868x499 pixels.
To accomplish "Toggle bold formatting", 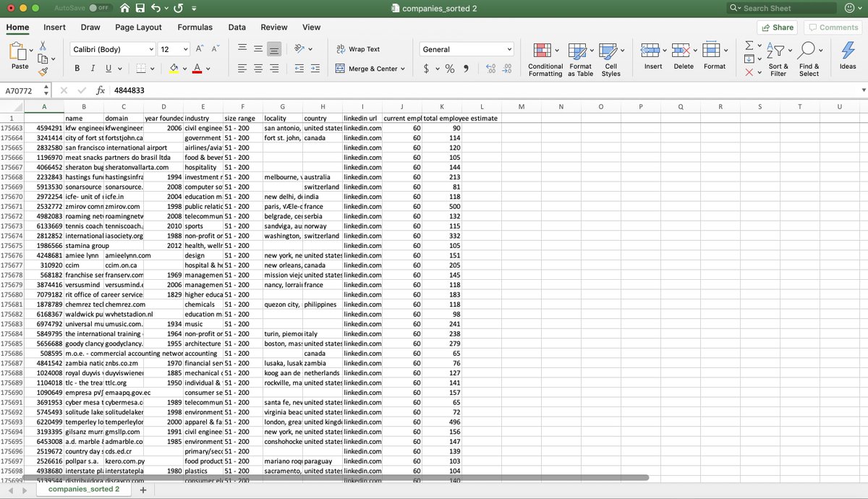I will click(77, 69).
